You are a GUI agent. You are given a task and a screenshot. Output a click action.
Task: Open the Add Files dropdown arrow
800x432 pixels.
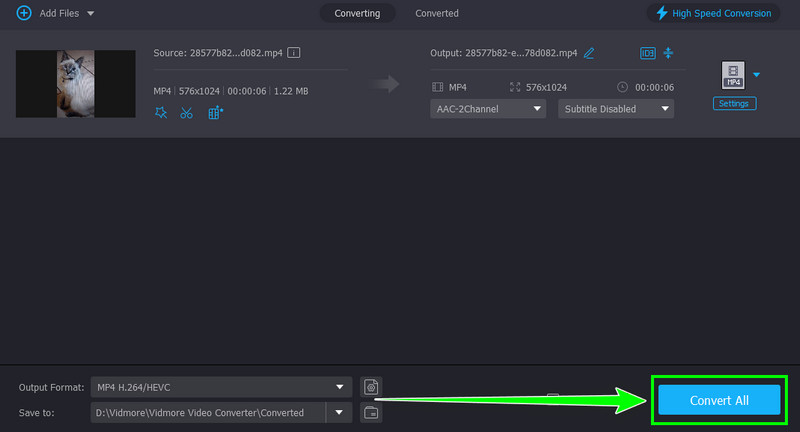click(91, 13)
